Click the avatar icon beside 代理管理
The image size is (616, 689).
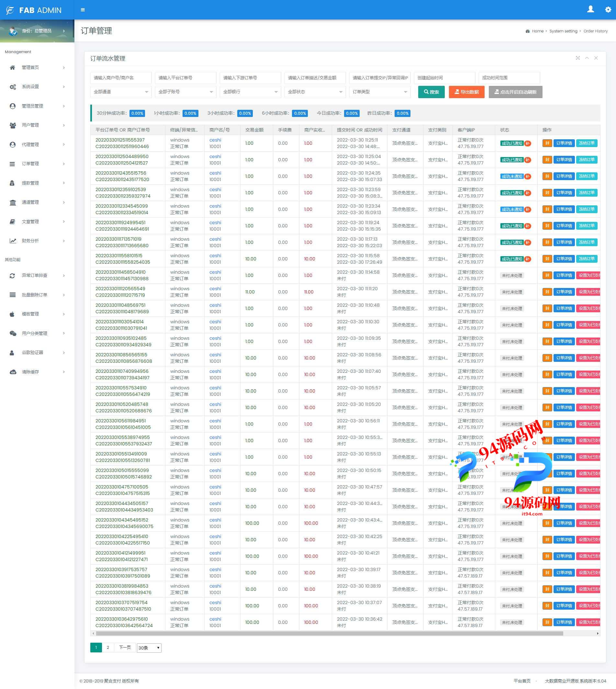tap(13, 145)
